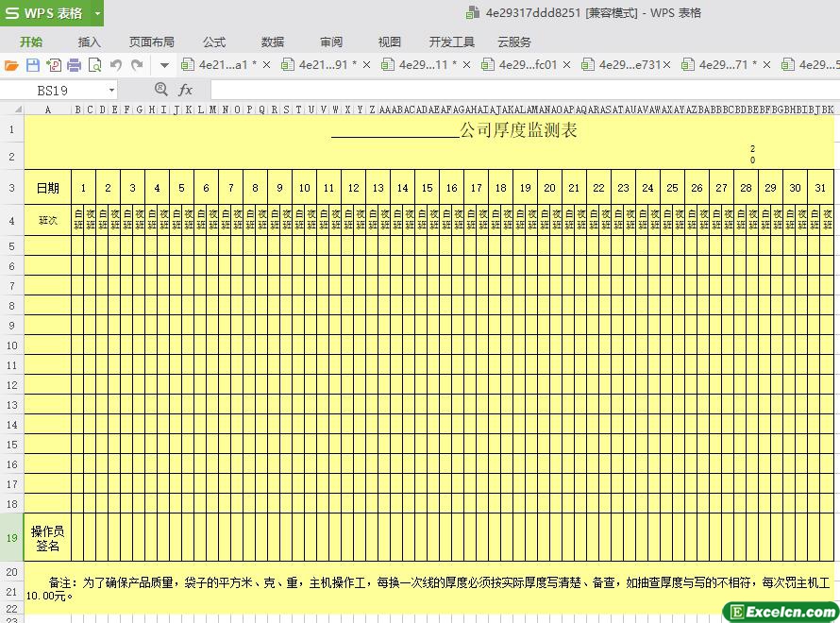This screenshot has width=840, height=623.
Task: Open the 插入 ribbon tab
Action: pyautogui.click(x=90, y=42)
